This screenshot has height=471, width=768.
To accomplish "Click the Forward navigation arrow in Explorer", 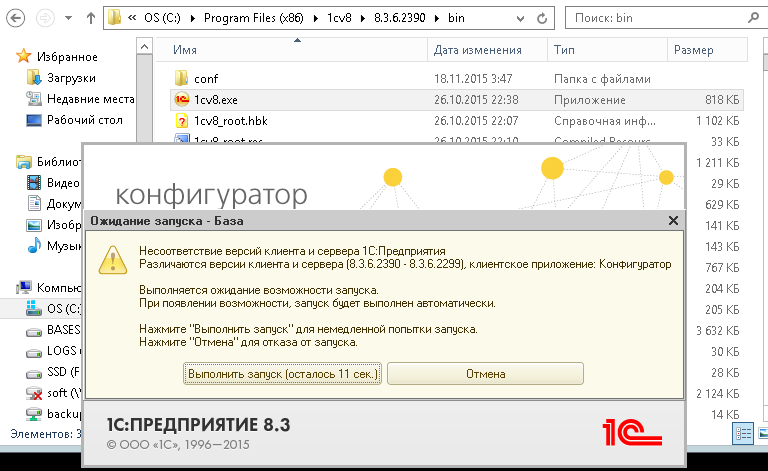I will pos(45,19).
